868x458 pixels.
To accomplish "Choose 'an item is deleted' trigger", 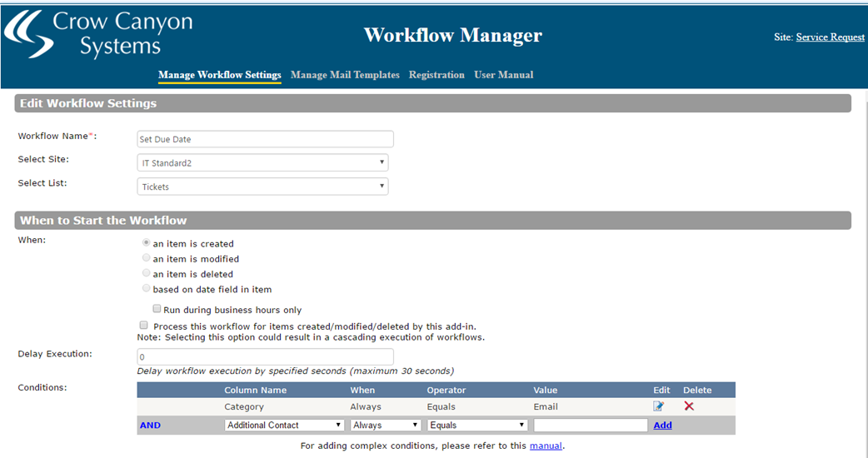I will pos(147,273).
